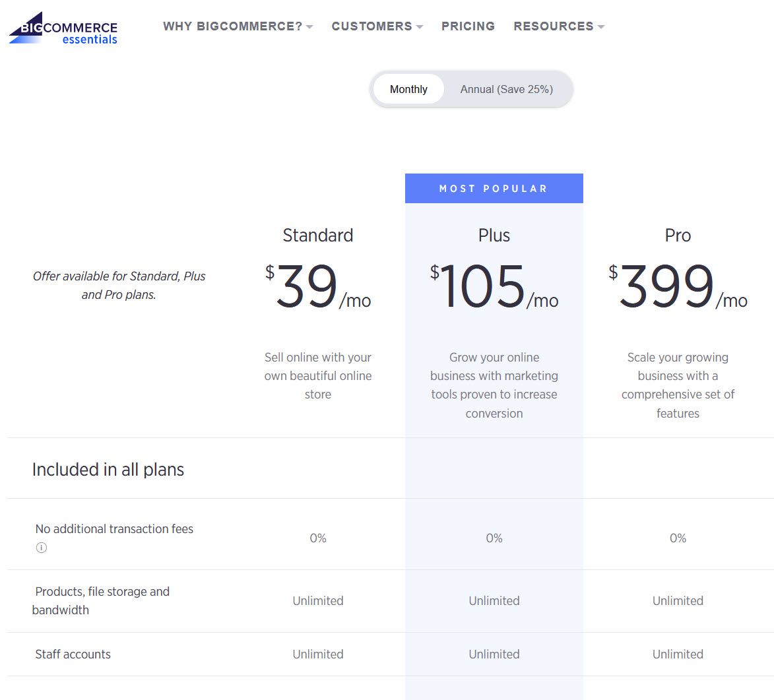Switch to Annual (Save 25%) billing
Image resolution: width=774 pixels, height=700 pixels.
click(x=507, y=89)
